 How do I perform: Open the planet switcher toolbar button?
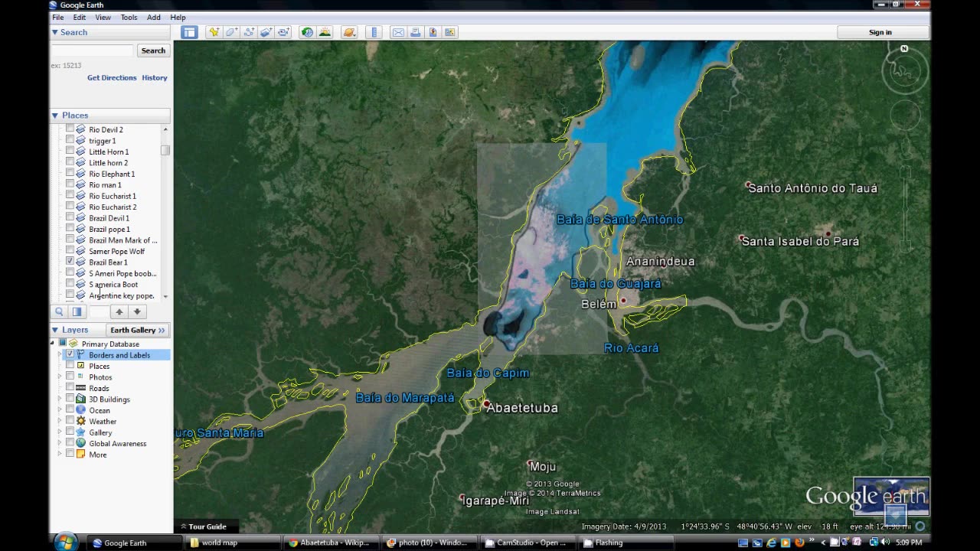pyautogui.click(x=349, y=32)
